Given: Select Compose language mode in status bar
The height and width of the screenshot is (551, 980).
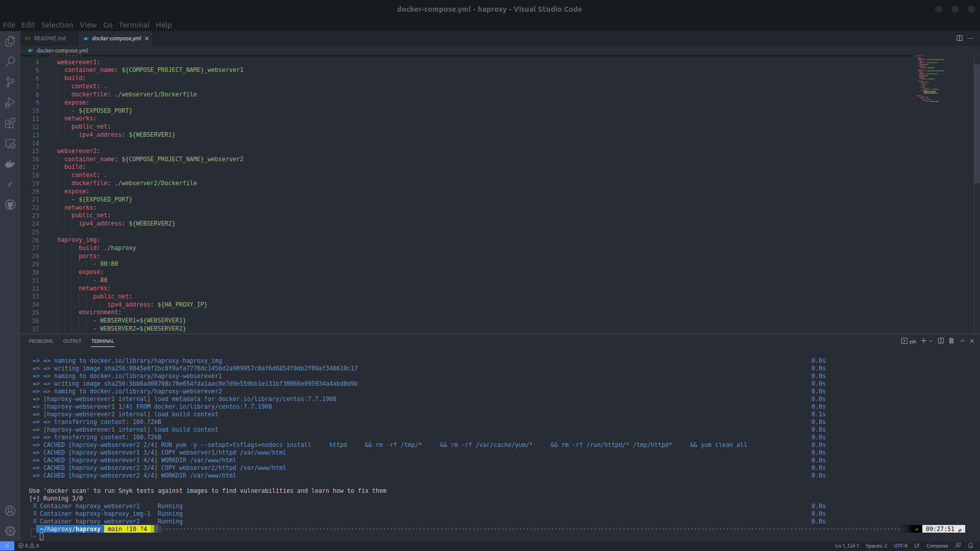Looking at the screenshot, I should (x=937, y=545).
